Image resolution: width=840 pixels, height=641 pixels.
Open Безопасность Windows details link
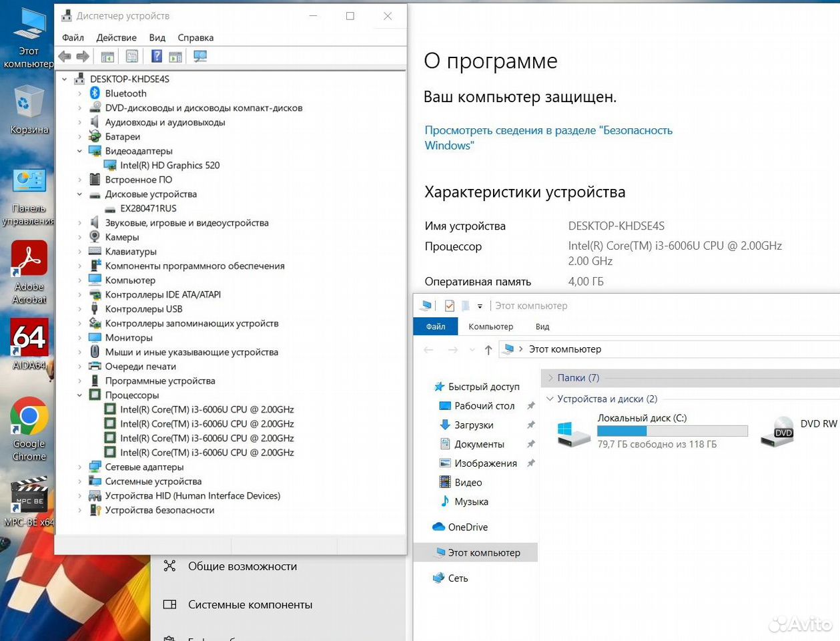click(548, 138)
